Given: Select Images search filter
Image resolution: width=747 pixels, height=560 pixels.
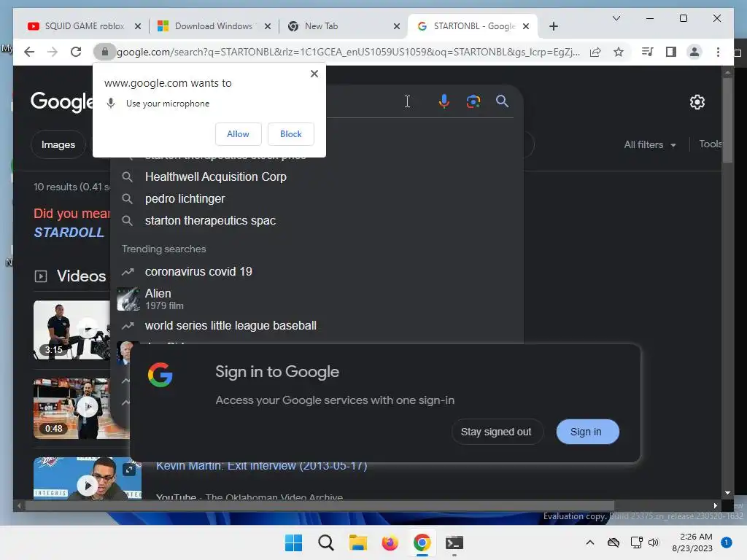Looking at the screenshot, I should coord(58,145).
